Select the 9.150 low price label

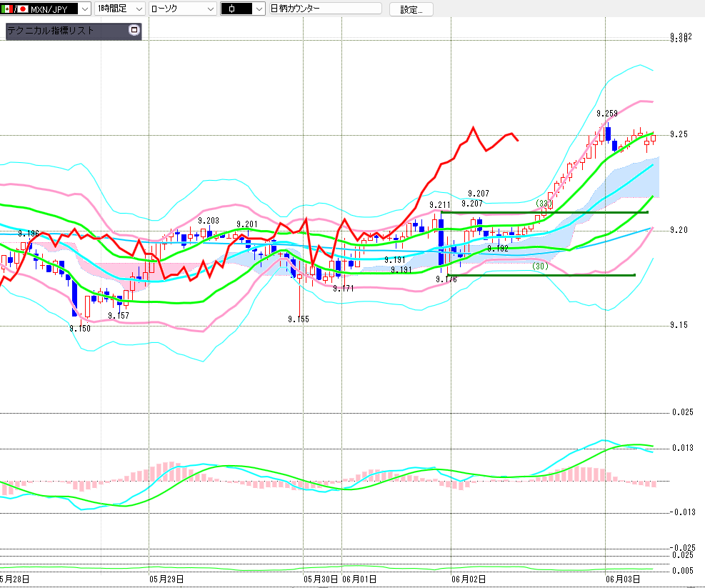click(79, 329)
